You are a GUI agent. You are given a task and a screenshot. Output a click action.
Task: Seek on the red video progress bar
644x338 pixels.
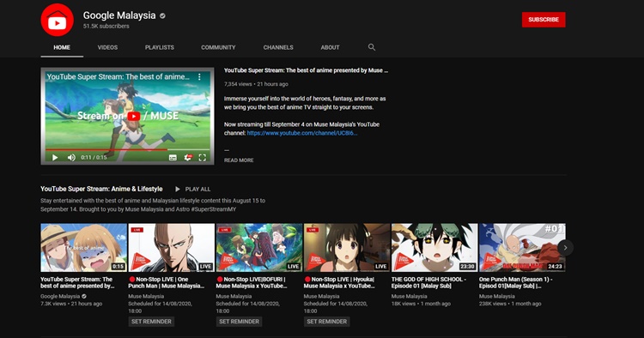click(127, 150)
